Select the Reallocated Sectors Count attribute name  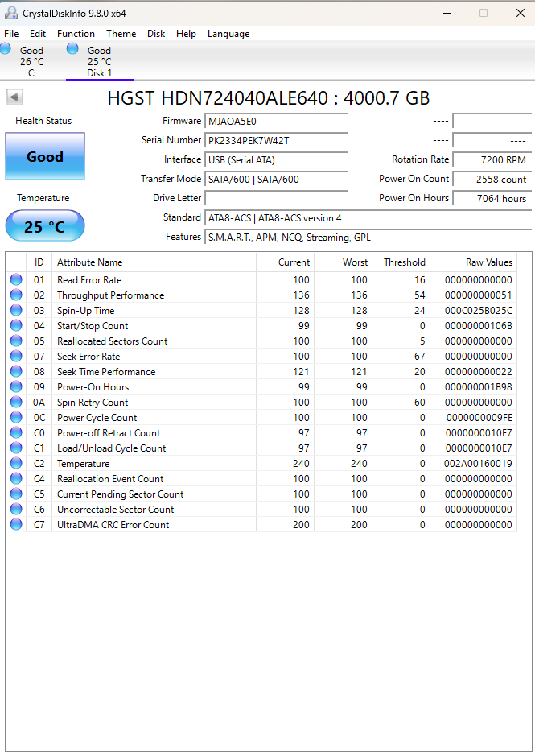click(x=113, y=341)
